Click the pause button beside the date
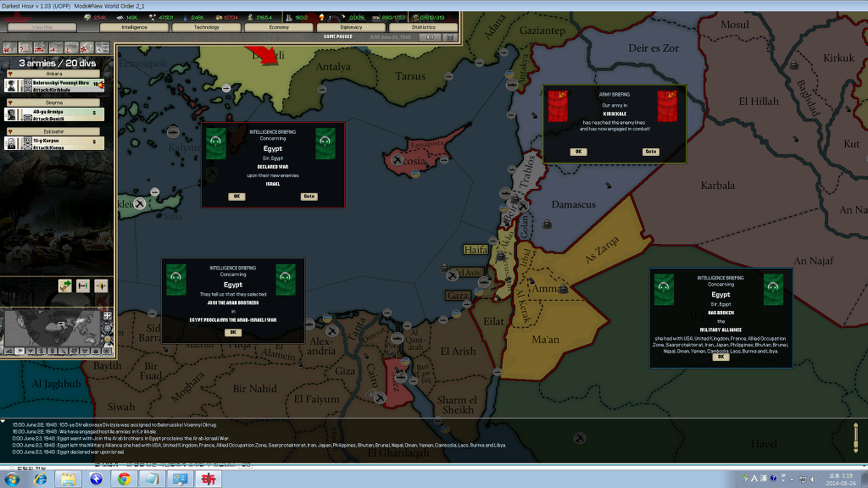Image resolution: width=868 pixels, height=488 pixels. (450, 37)
